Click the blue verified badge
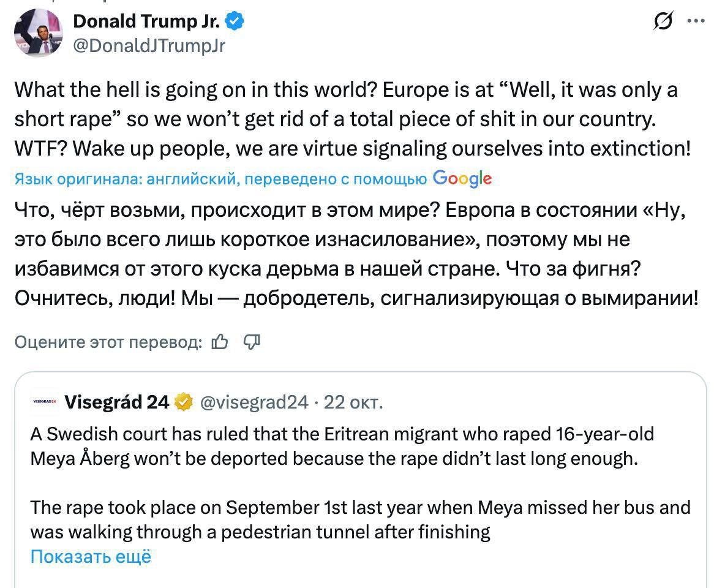This screenshot has width=714, height=588. pos(235,22)
